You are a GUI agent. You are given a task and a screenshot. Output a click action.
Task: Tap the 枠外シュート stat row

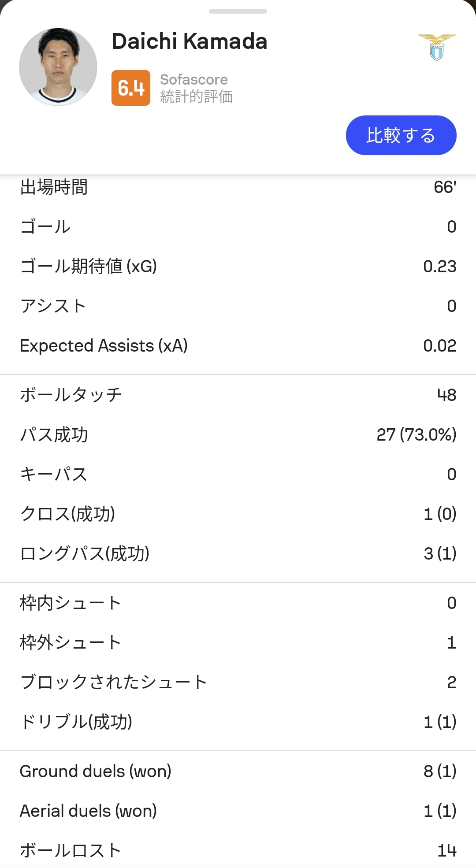[238, 642]
